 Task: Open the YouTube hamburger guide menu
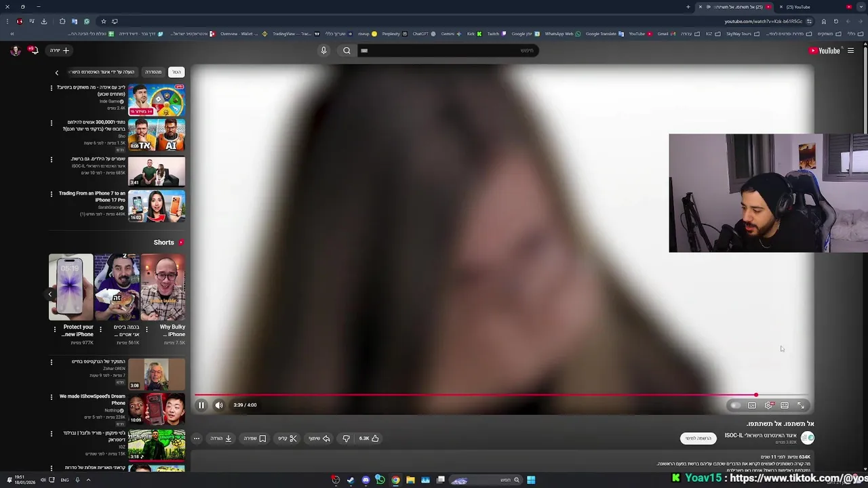(850, 51)
